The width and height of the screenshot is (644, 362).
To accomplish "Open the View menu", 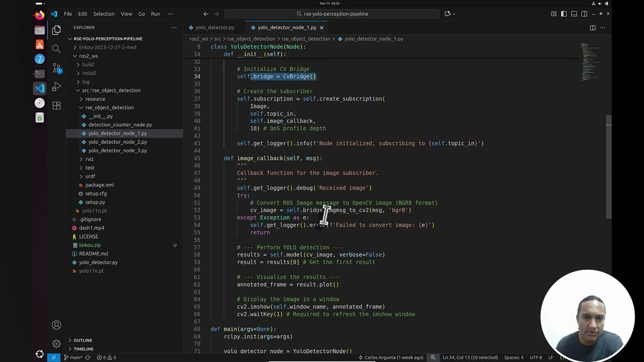I will click(x=126, y=14).
